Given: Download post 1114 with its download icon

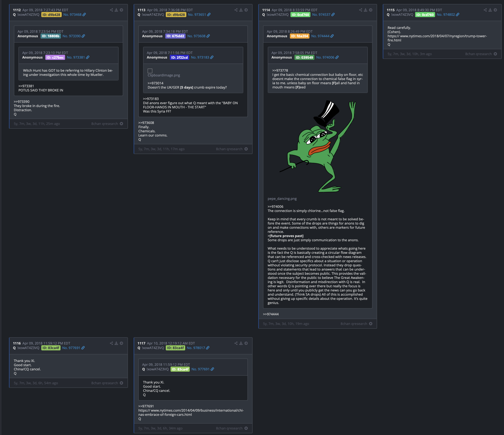Looking at the screenshot, I should (365, 10).
